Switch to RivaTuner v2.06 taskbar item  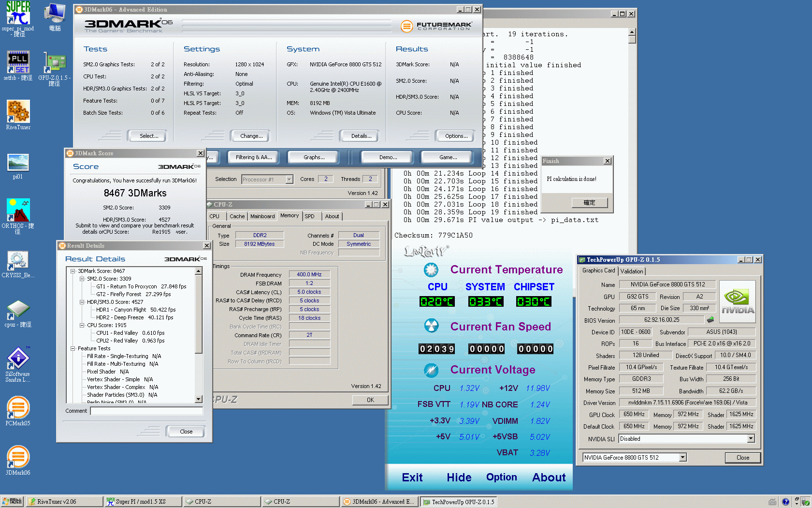click(64, 502)
